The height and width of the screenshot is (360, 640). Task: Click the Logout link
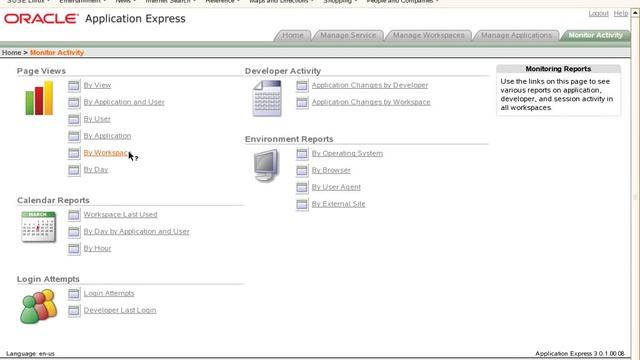pos(598,13)
